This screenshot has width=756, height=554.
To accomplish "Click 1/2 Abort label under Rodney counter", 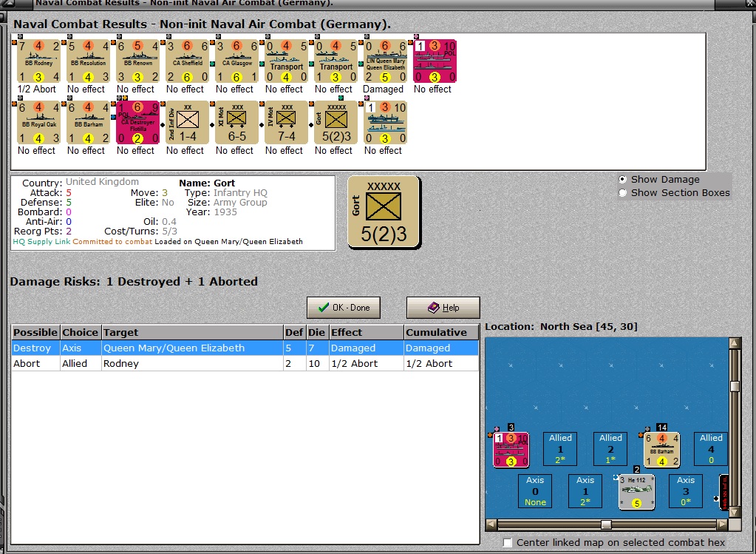I will point(37,89).
